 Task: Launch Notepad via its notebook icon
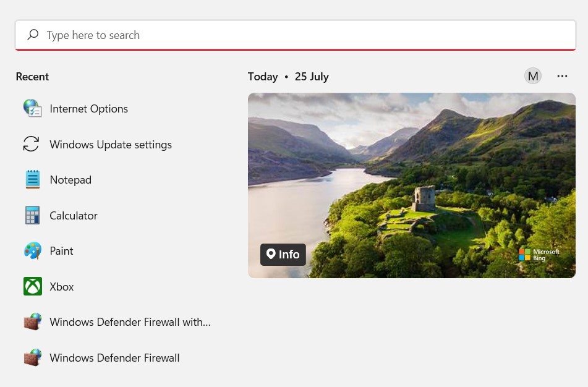click(33, 179)
